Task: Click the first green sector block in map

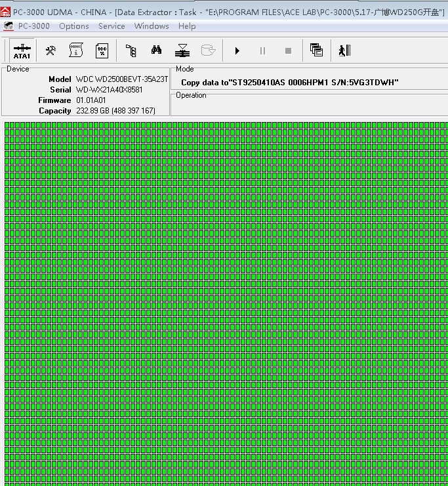Action: click(x=8, y=125)
